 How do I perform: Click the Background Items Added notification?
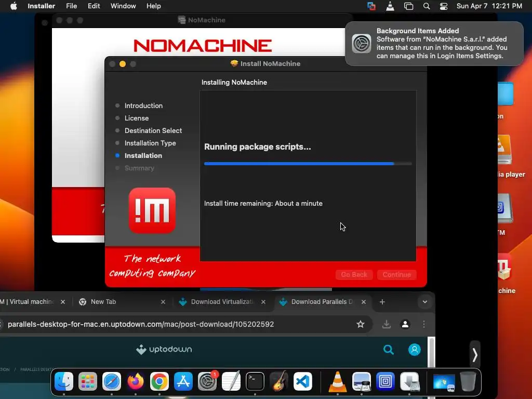pyautogui.click(x=434, y=44)
